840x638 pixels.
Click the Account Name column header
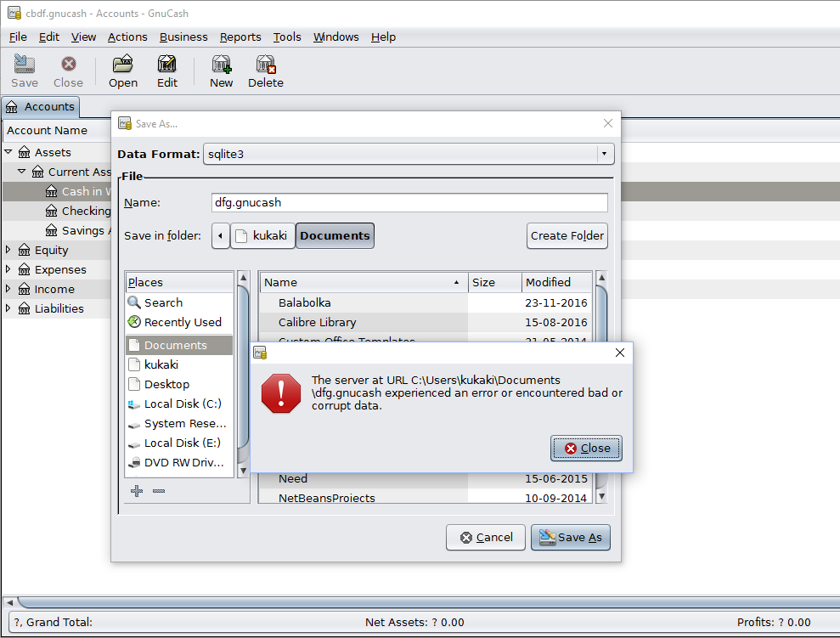click(x=56, y=130)
